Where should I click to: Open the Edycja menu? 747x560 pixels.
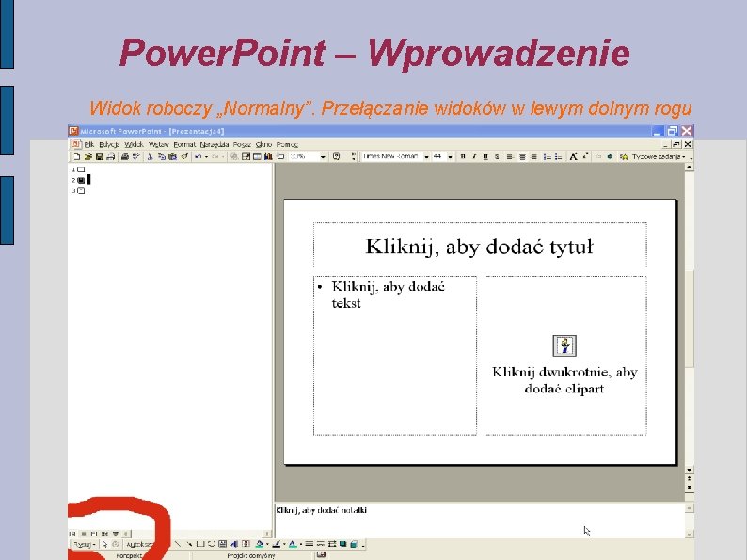pos(109,144)
